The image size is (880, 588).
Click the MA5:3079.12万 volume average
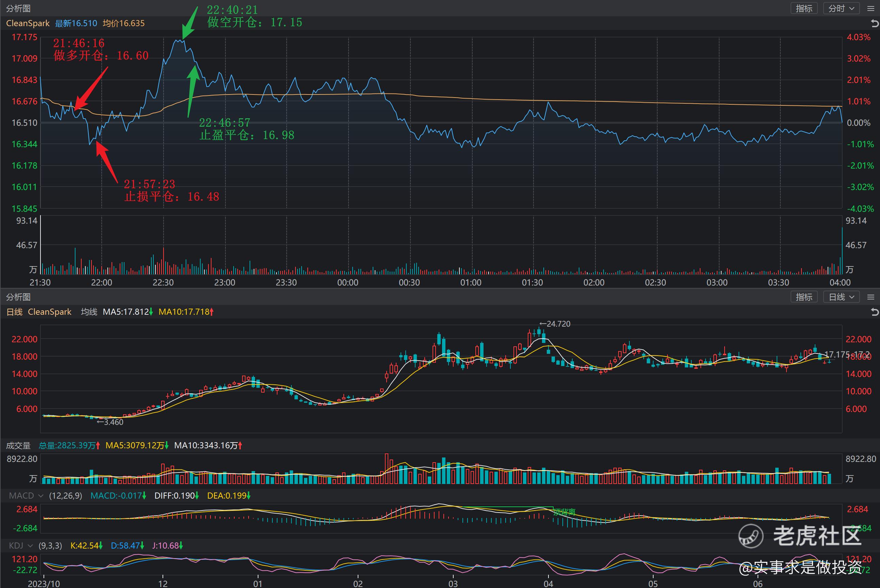pyautogui.click(x=137, y=446)
